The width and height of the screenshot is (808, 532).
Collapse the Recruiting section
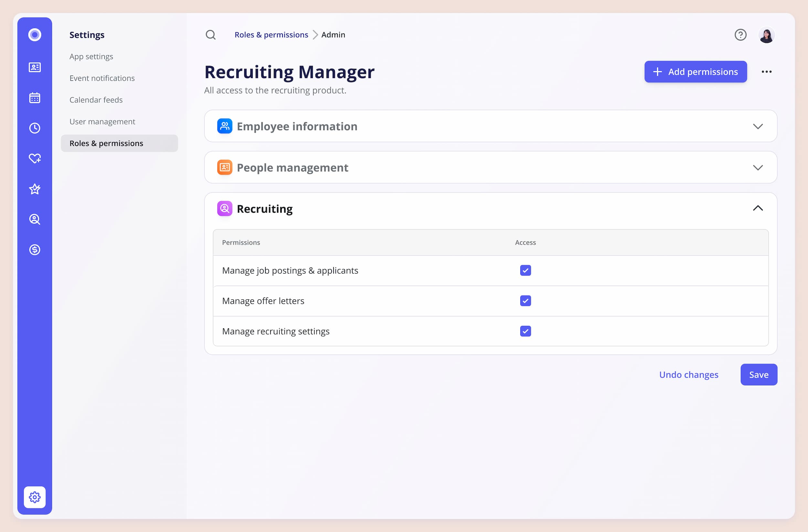coord(757,208)
